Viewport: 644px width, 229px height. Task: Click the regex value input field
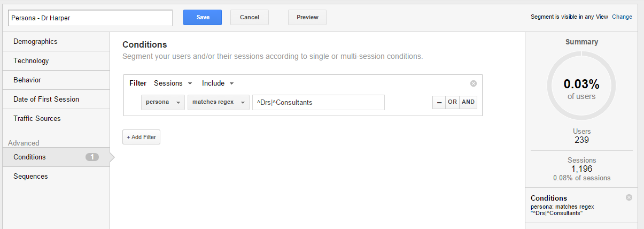point(318,102)
